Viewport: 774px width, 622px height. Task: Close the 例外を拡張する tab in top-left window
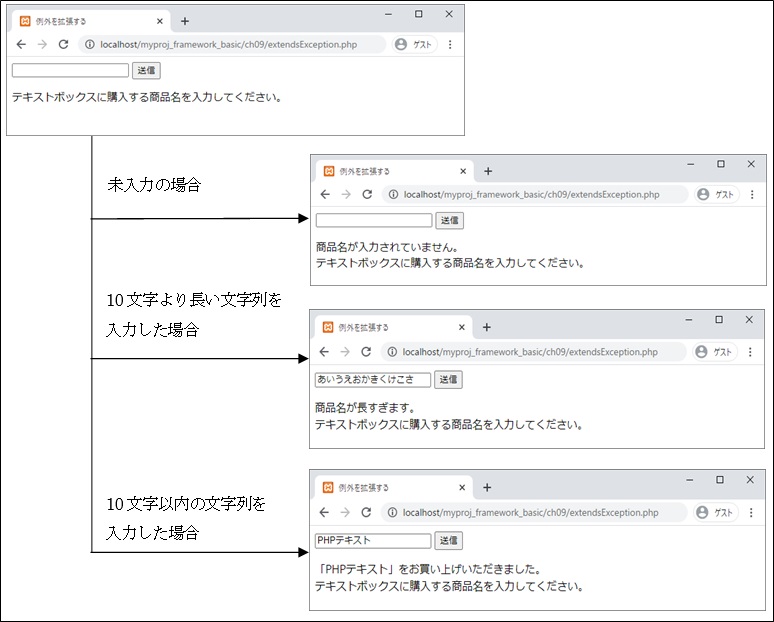(x=160, y=21)
